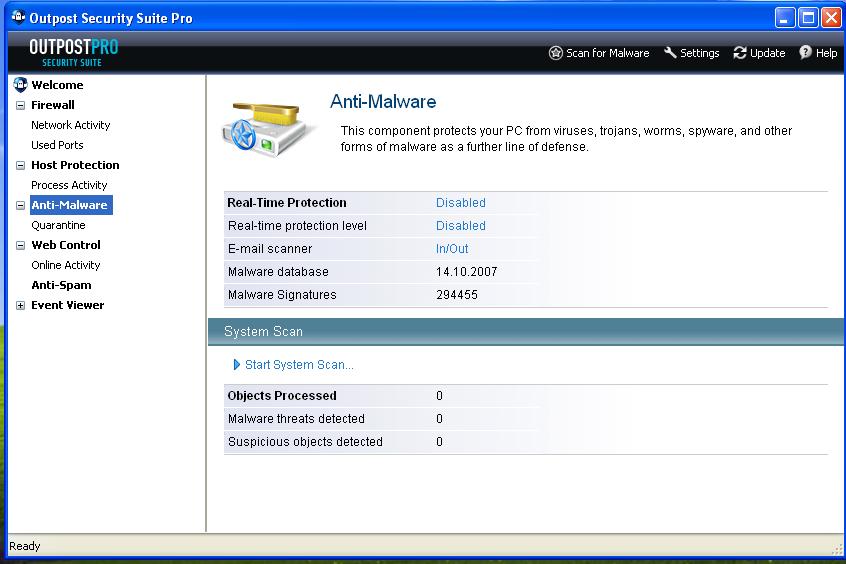Maximize the Outpost Security Suite window

808,18
